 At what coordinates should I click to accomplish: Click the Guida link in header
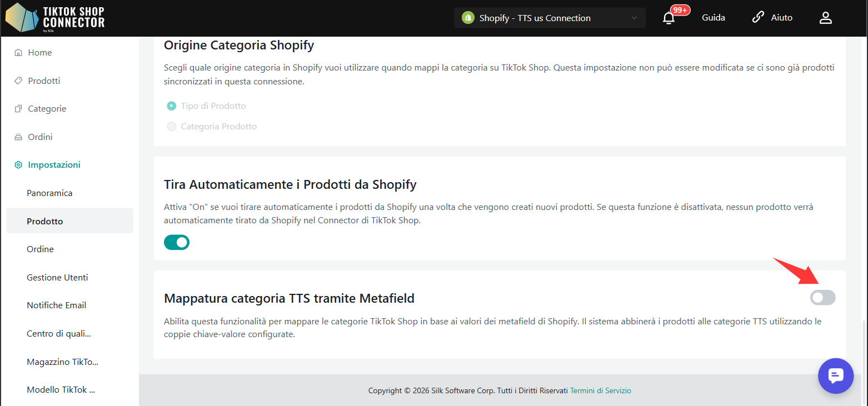click(x=713, y=18)
